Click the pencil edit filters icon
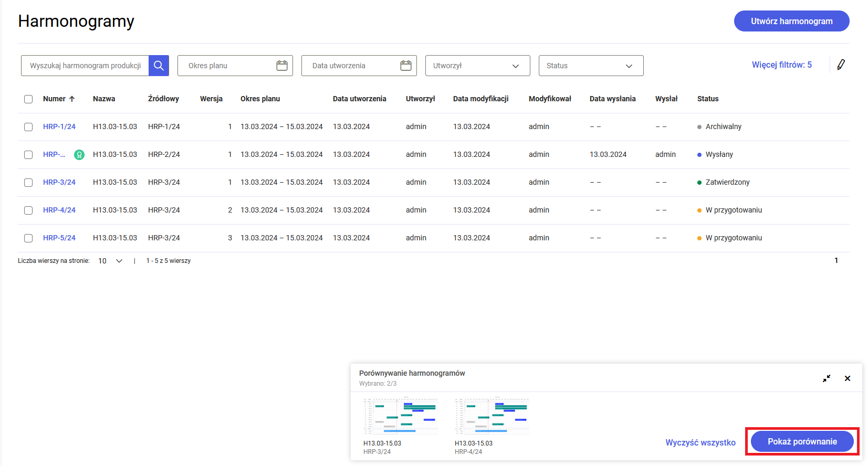Screen dimensions: 868x466 (841, 65)
